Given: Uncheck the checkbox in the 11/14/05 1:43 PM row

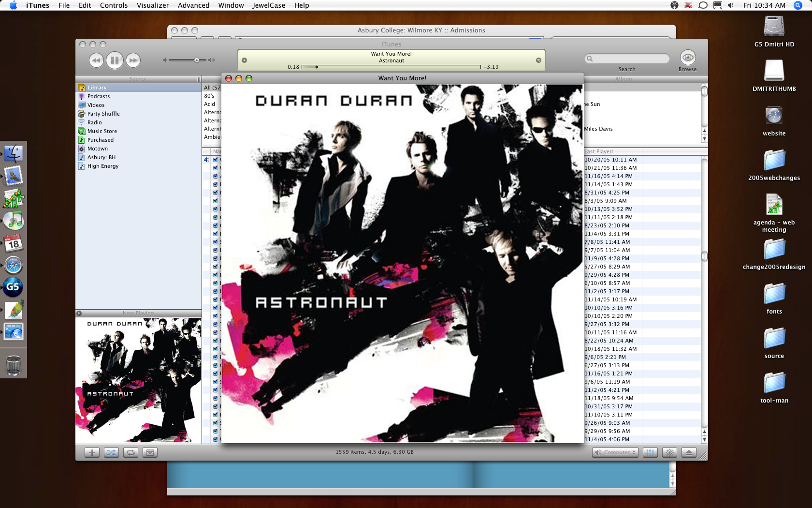Looking at the screenshot, I should 215,184.
